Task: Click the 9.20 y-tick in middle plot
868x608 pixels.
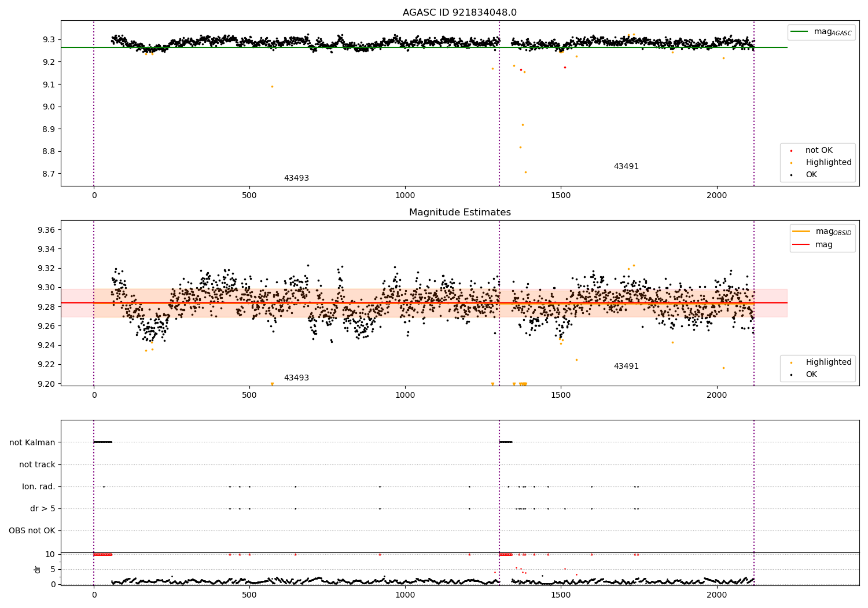Action: (x=46, y=384)
